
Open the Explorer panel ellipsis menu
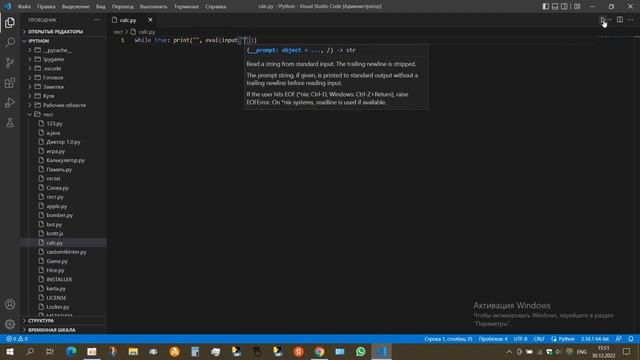point(97,20)
